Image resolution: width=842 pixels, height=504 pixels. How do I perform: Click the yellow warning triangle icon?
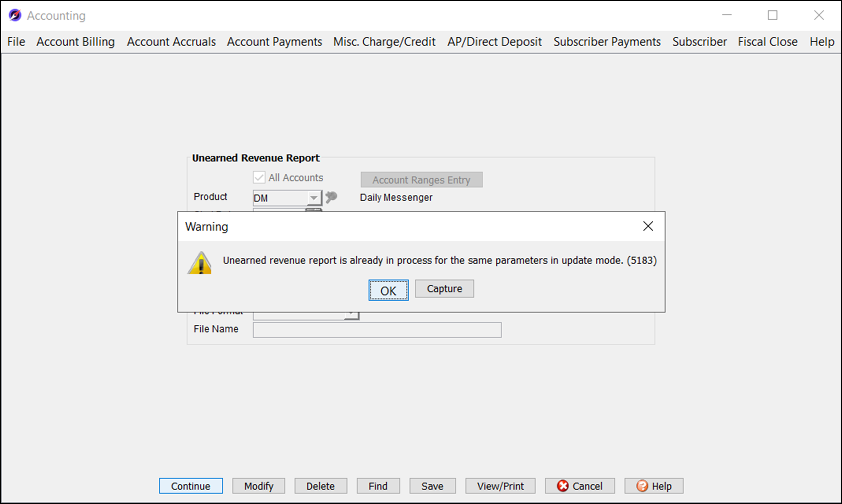[x=199, y=263]
